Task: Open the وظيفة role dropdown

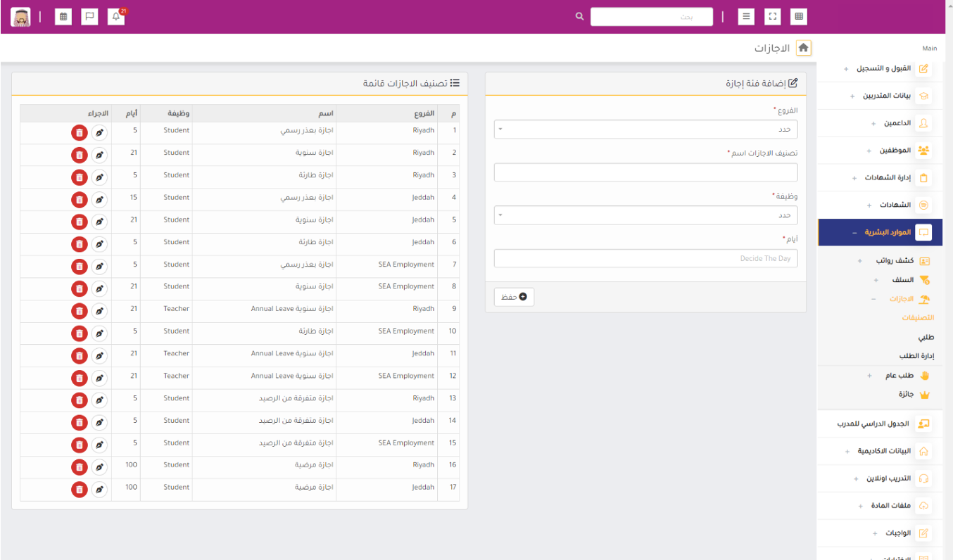Action: pos(645,215)
